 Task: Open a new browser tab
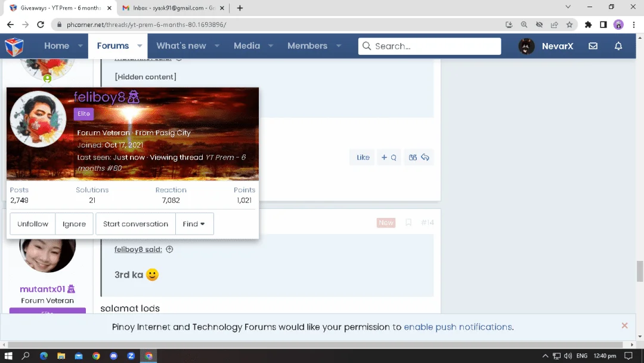click(240, 8)
